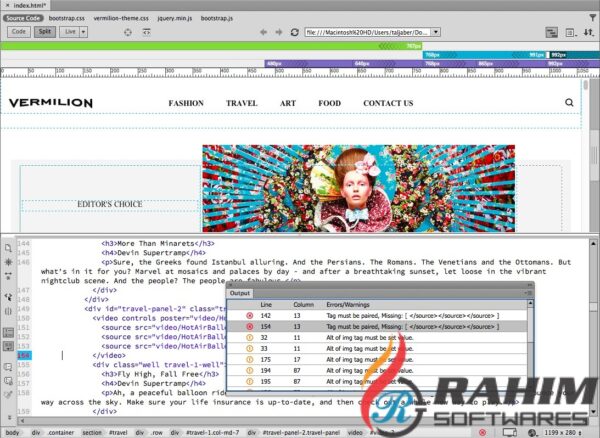Switch to Code view
This screenshot has width=600, height=438.
point(19,32)
